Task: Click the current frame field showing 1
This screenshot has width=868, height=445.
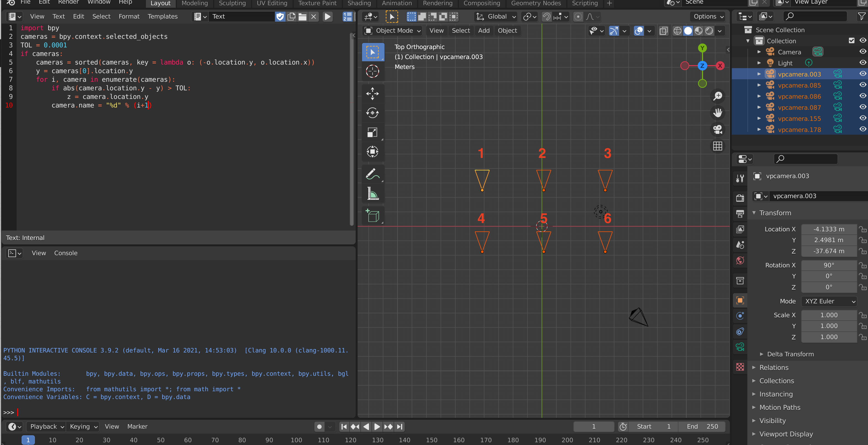Action: click(x=593, y=427)
